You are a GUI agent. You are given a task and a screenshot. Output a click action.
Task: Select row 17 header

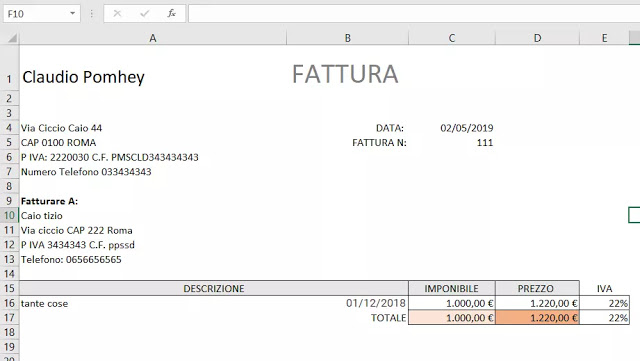9,317
